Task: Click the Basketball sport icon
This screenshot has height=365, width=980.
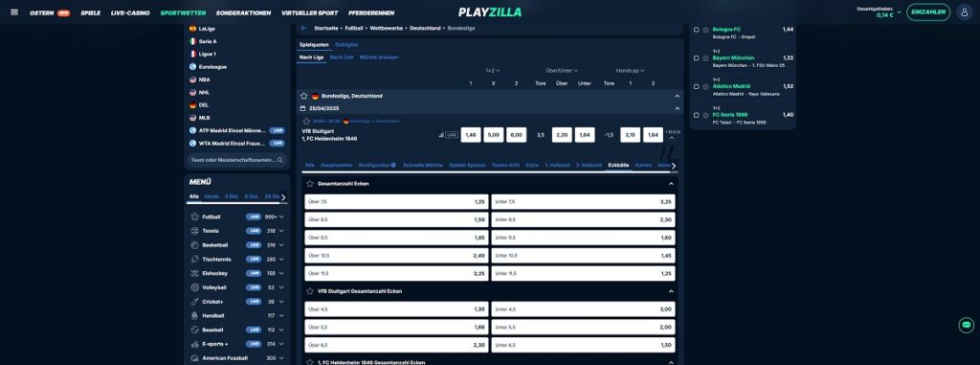Action: coord(194,245)
